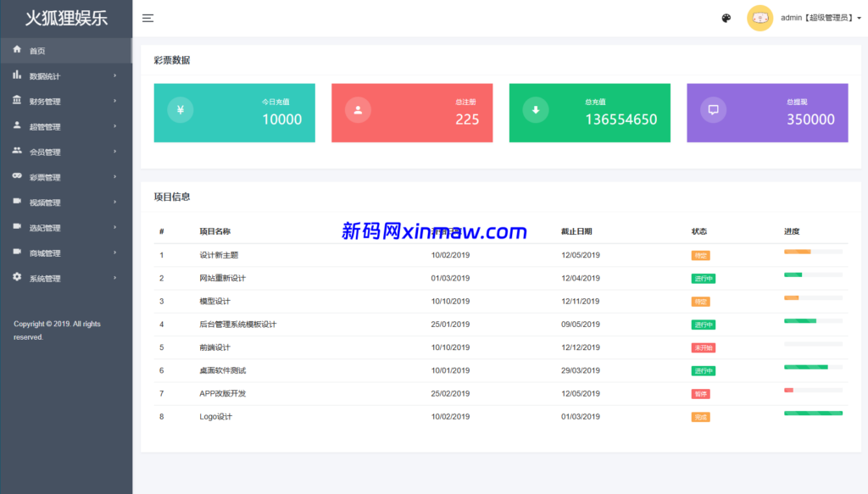Open the admin【超级管理员】account dropdown
The height and width of the screenshot is (494, 868).
(821, 19)
